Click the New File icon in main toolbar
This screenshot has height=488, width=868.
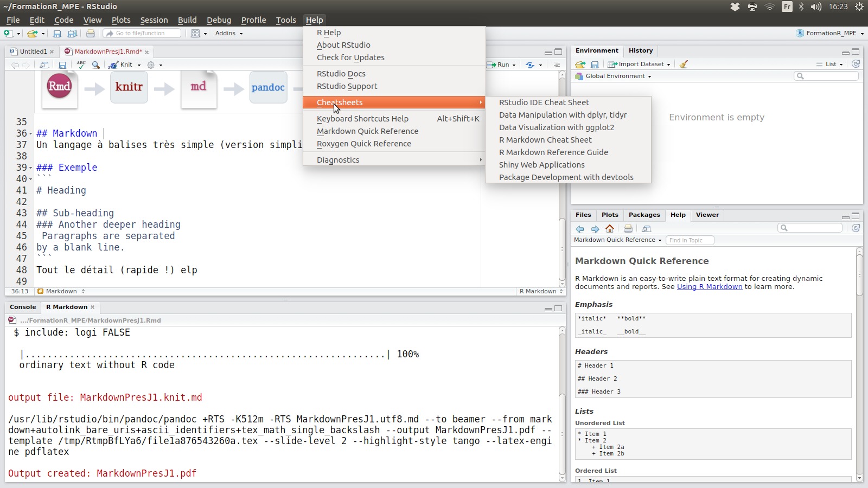point(8,34)
